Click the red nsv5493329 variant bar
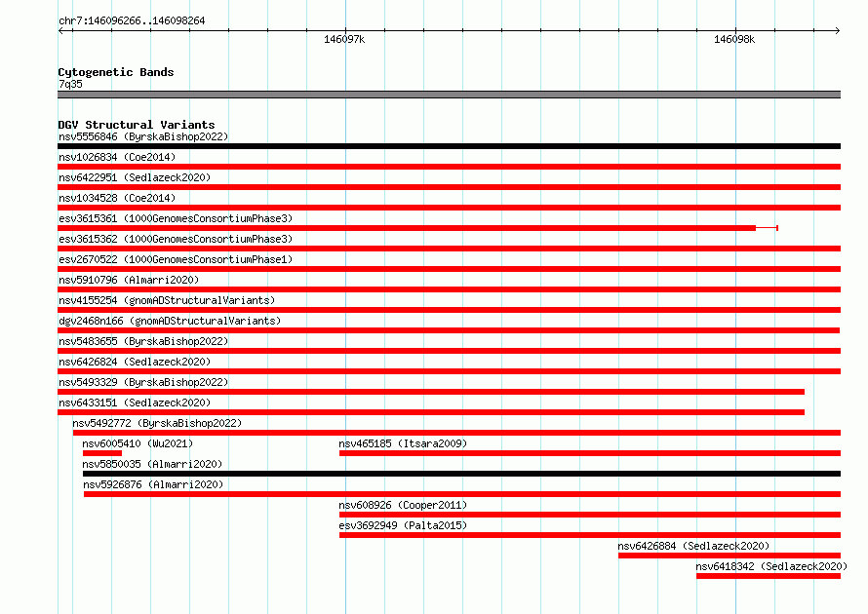Image resolution: width=868 pixels, height=614 pixels. 431,392
